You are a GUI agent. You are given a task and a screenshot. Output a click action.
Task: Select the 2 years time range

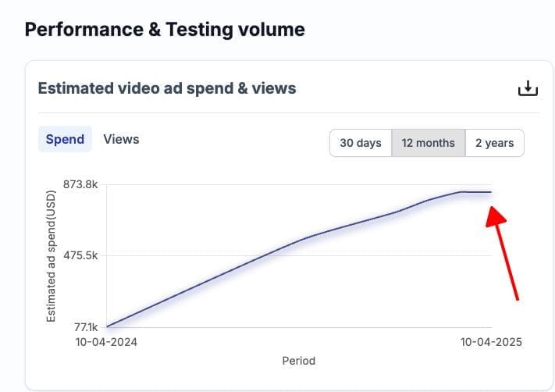[494, 143]
